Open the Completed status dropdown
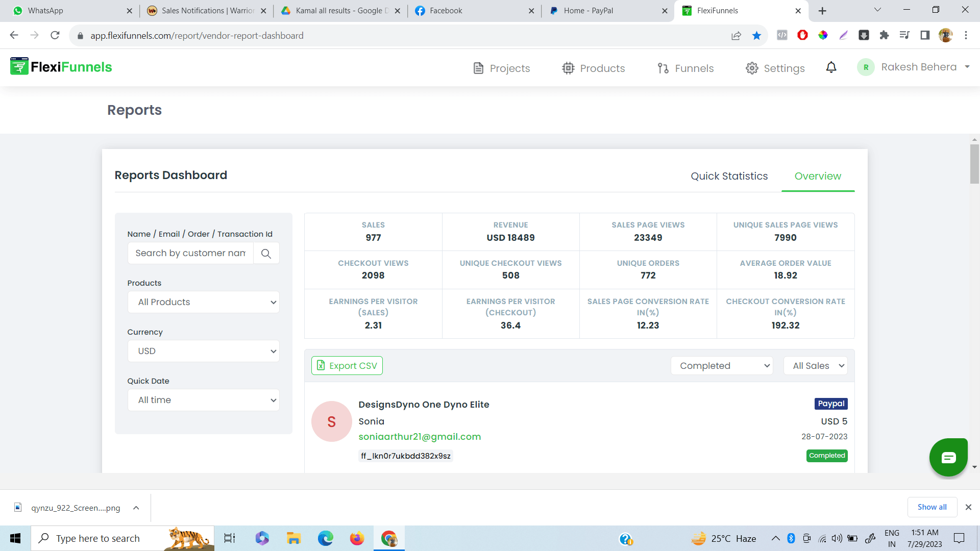The height and width of the screenshot is (551, 980). pyautogui.click(x=722, y=366)
